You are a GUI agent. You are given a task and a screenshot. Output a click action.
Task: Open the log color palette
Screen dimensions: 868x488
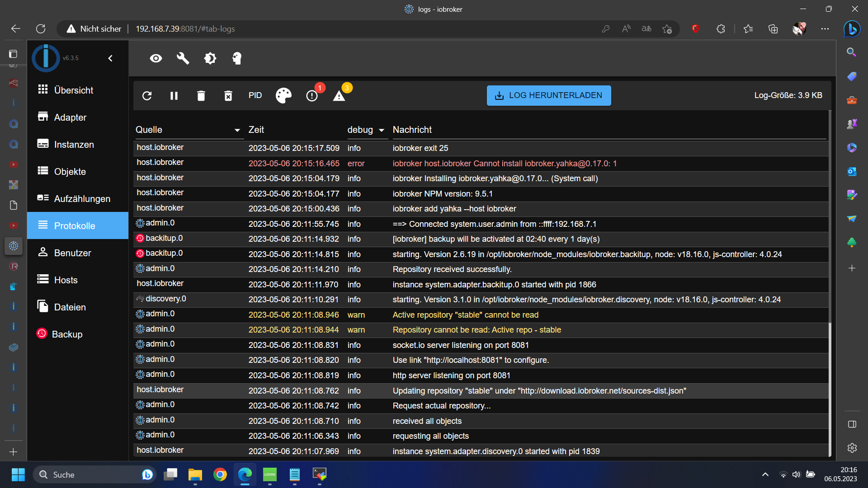(x=283, y=95)
